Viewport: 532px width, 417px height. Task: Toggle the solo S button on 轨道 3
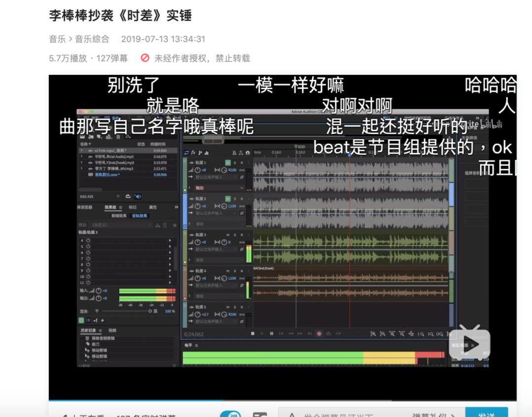click(234, 235)
